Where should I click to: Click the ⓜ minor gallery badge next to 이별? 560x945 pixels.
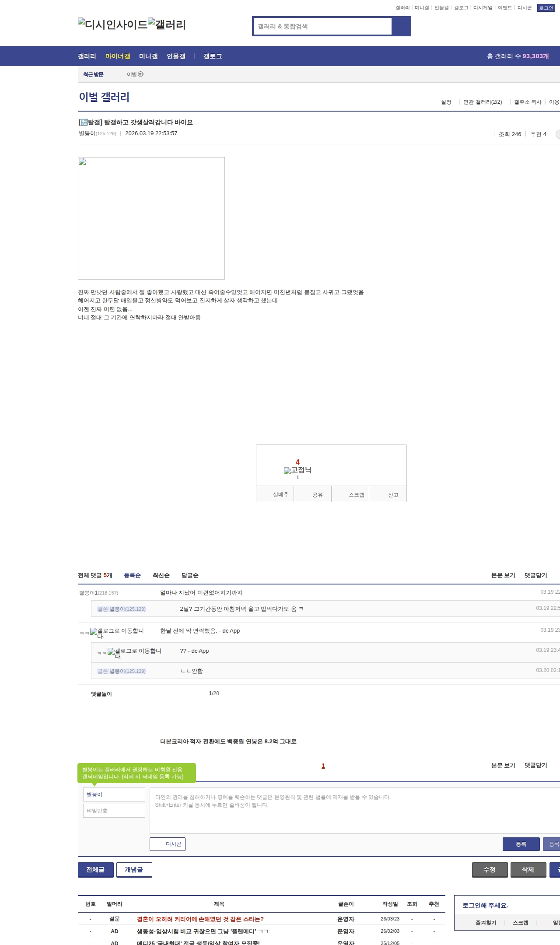click(141, 74)
